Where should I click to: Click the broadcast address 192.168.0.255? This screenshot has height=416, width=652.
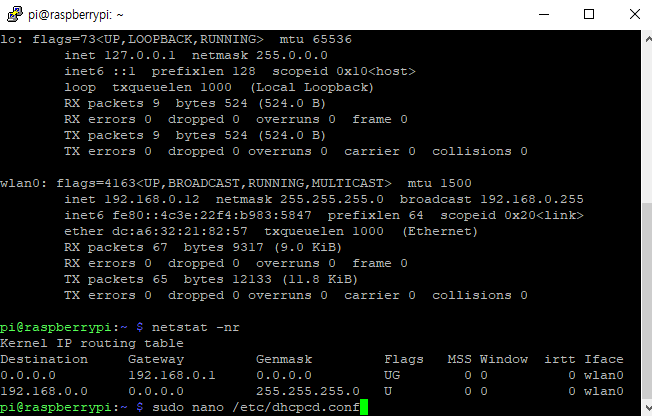tap(532, 199)
